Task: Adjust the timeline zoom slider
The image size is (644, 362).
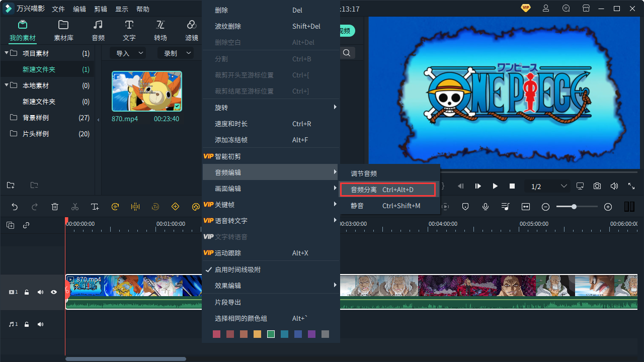Action: click(x=574, y=206)
